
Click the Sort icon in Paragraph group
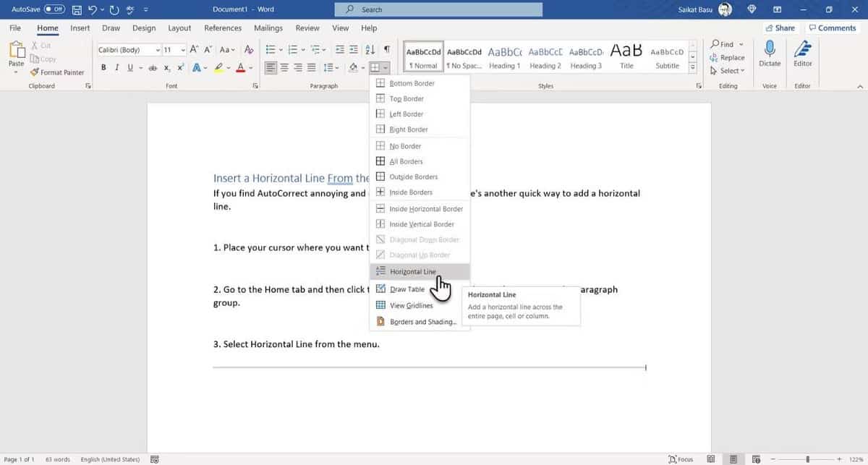[x=369, y=49]
